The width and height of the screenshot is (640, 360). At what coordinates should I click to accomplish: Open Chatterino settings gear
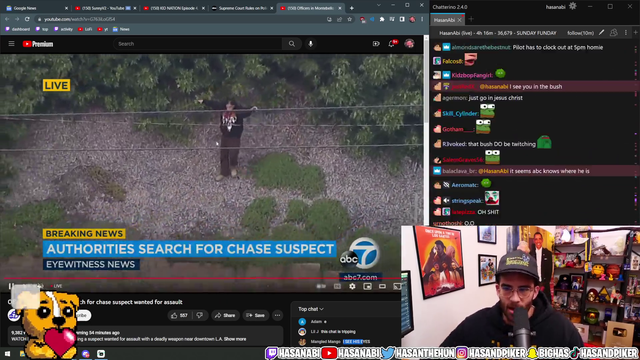point(573,6)
